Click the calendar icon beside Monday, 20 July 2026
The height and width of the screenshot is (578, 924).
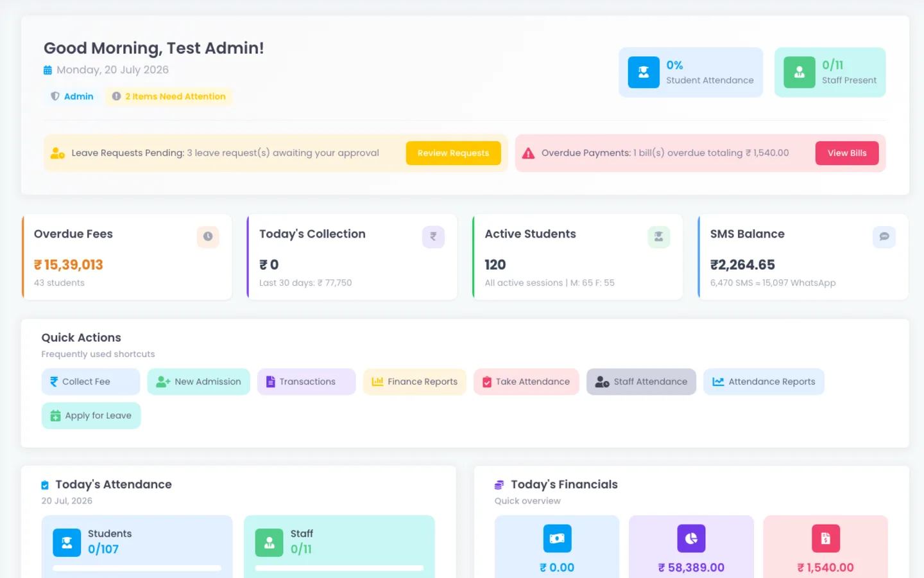(x=47, y=70)
